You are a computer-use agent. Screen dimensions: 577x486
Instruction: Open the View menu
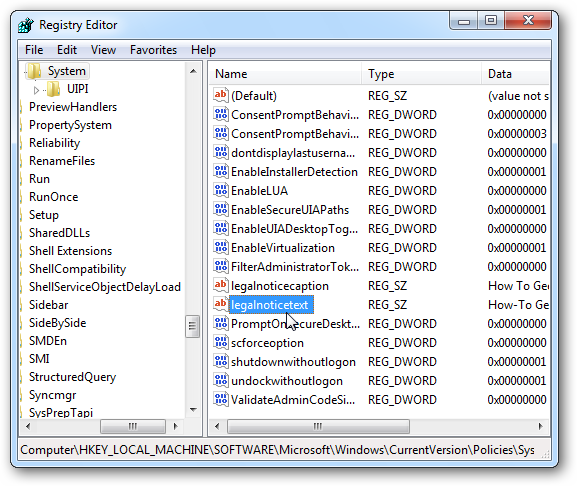(x=103, y=50)
